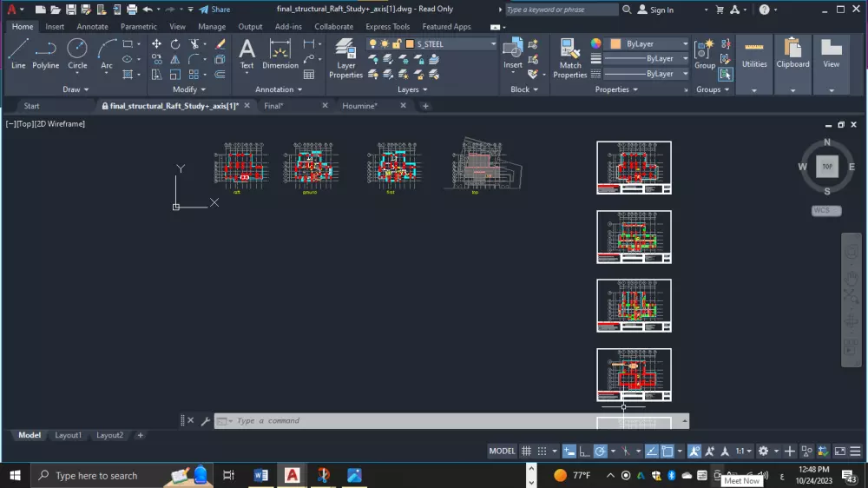Switch to the Houmine* drawing tab
The width and height of the screenshot is (868, 488).
(359, 106)
